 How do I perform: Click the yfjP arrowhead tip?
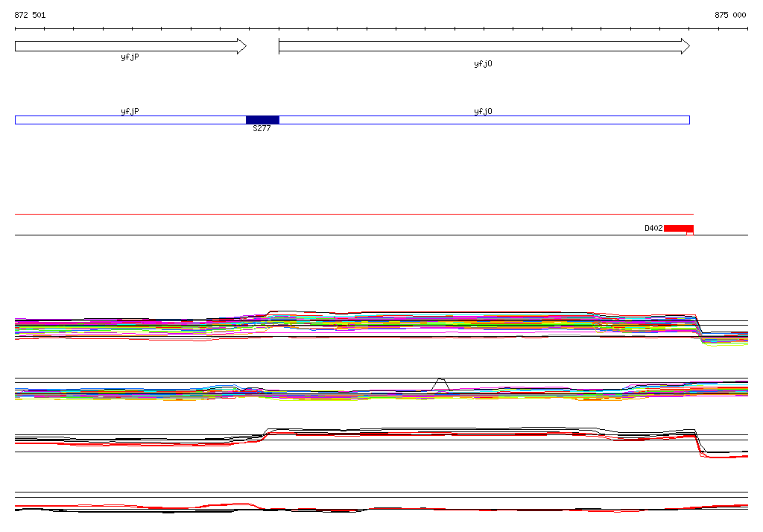[244, 46]
